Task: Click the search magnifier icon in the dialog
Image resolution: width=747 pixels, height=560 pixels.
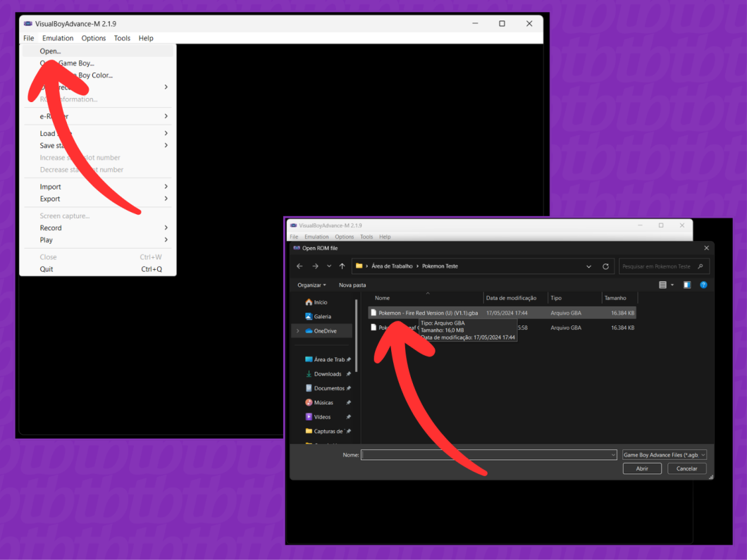Action: 700,266
